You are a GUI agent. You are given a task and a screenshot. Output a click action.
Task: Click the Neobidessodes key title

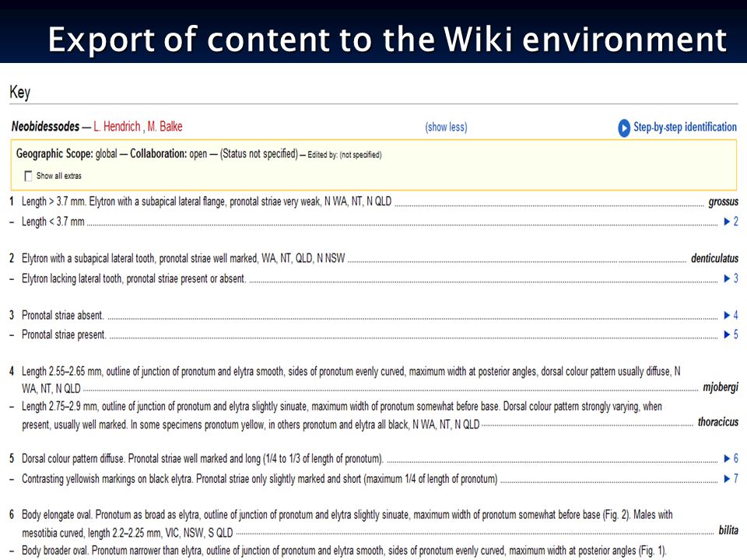45,127
